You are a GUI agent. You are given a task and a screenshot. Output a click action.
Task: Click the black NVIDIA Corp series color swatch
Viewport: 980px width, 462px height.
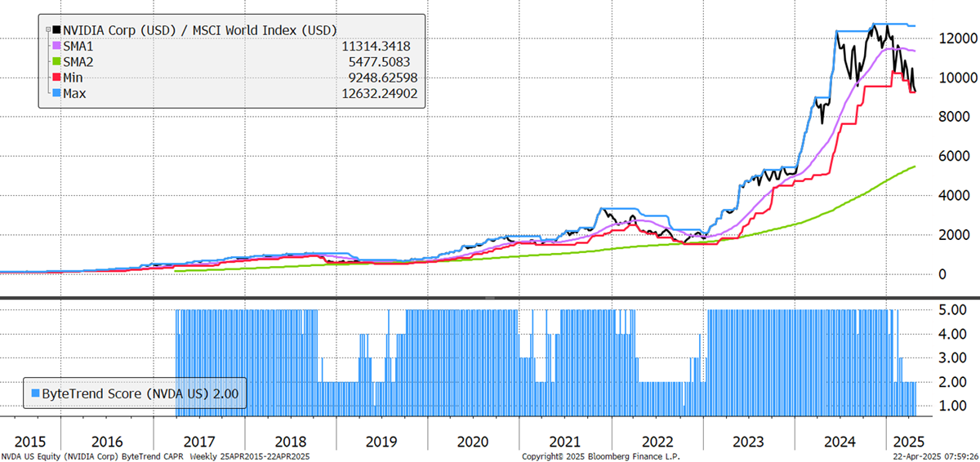tap(56, 30)
